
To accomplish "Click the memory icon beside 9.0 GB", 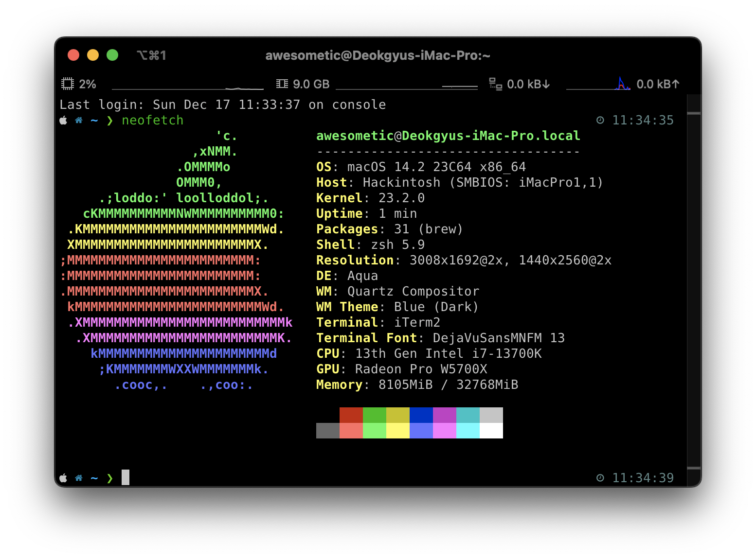I will [x=282, y=84].
